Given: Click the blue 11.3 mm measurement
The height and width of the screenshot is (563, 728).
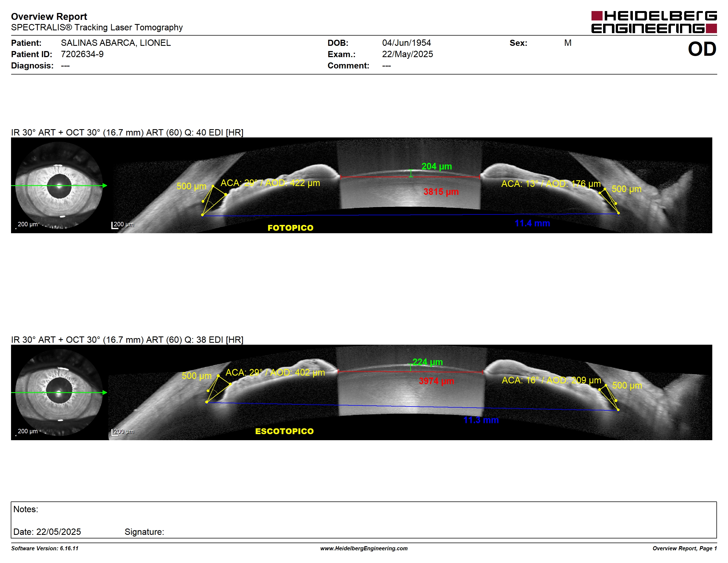Looking at the screenshot, I should click(x=481, y=420).
